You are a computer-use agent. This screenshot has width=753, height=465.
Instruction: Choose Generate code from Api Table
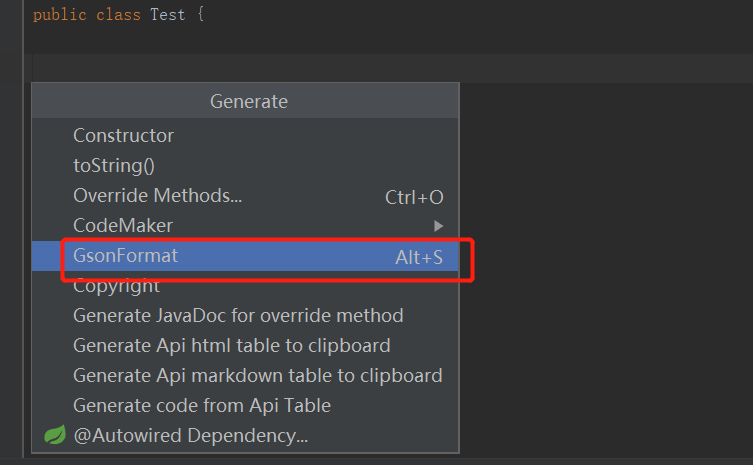201,405
